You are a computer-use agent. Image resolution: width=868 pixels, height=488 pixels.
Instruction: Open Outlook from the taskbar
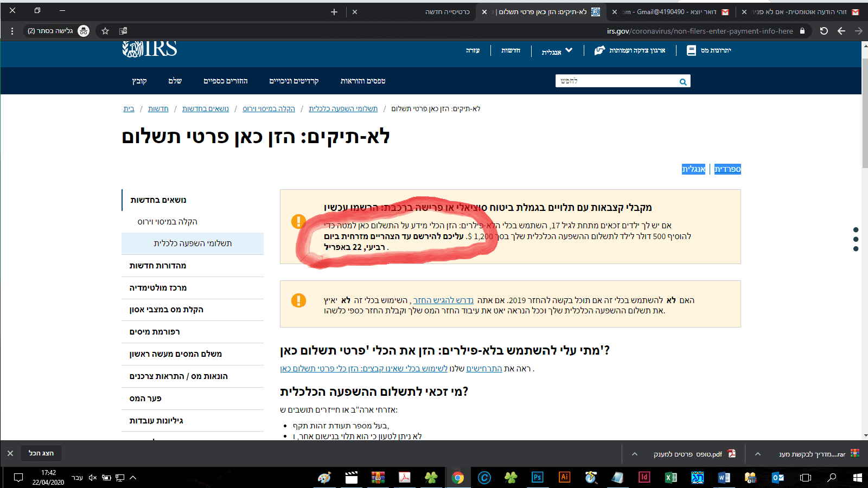(x=778, y=478)
